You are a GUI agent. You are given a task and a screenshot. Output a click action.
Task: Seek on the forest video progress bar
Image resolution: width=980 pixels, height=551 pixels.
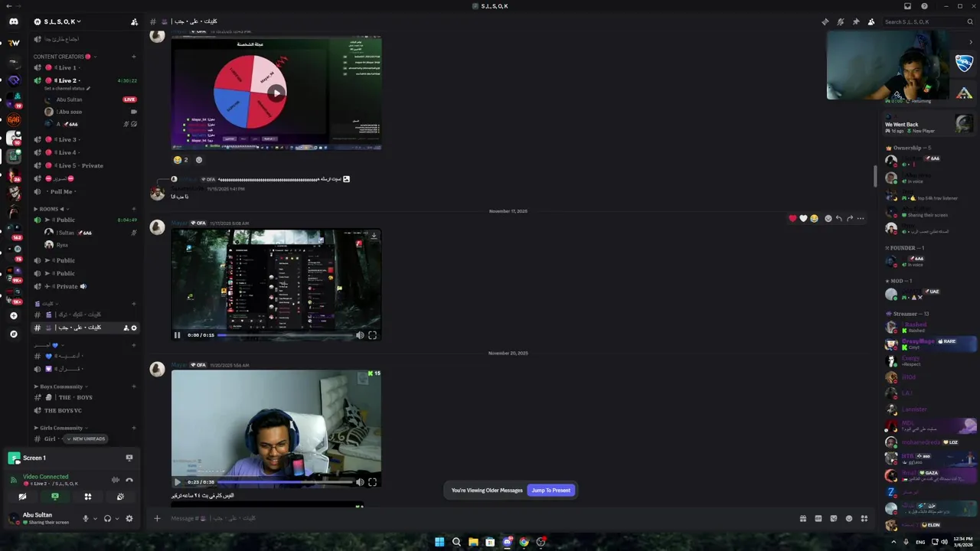pyautogui.click(x=285, y=335)
